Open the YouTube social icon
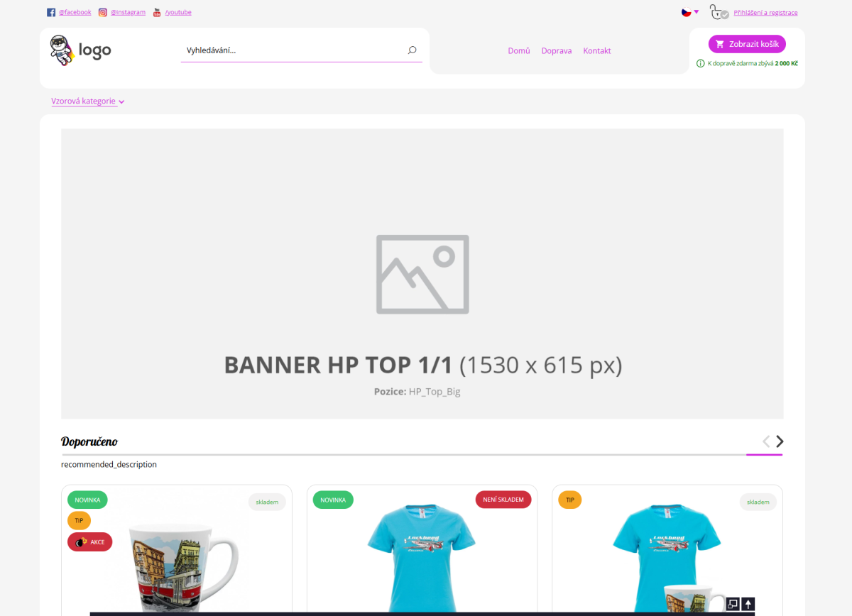Image resolution: width=852 pixels, height=616 pixels. coord(157,12)
